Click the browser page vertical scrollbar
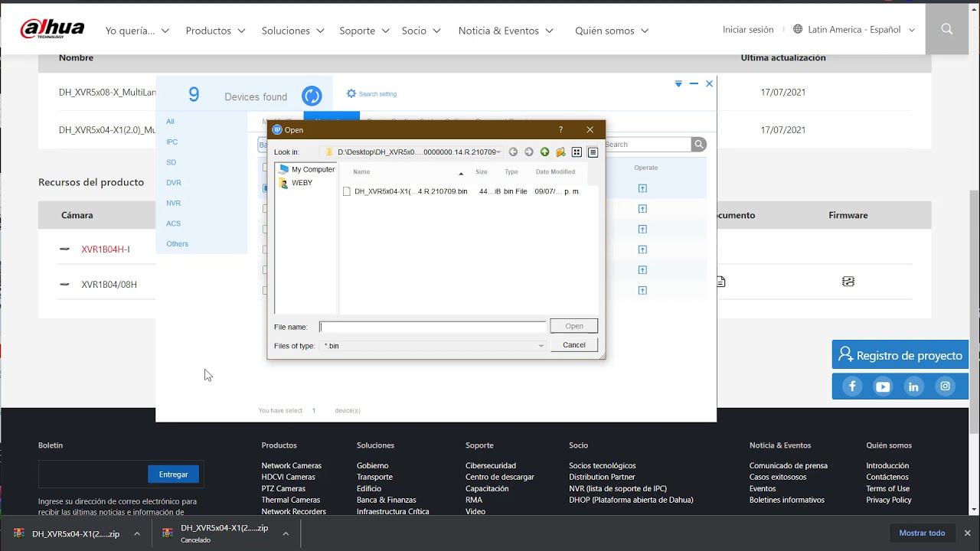Image resolution: width=980 pixels, height=551 pixels. [x=974, y=311]
